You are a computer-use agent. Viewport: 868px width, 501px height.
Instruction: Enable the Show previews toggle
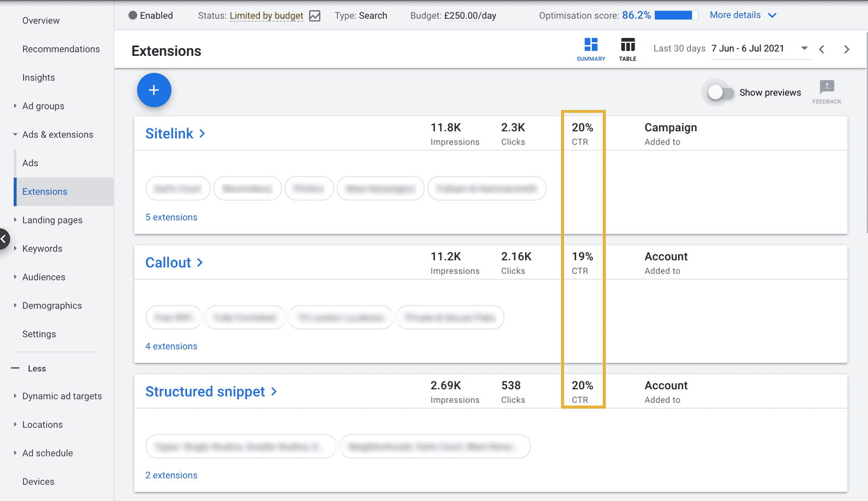(x=718, y=93)
